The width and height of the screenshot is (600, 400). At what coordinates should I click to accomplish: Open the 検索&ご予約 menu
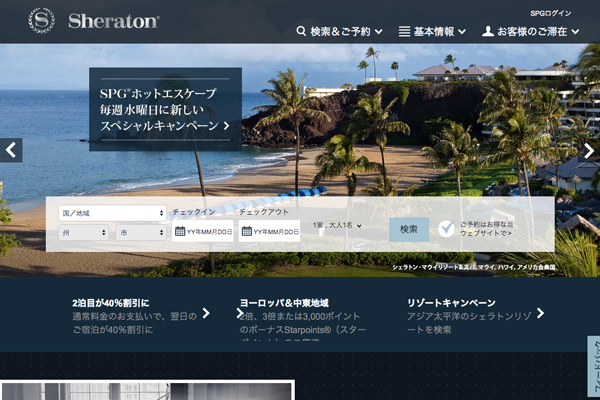tap(340, 31)
